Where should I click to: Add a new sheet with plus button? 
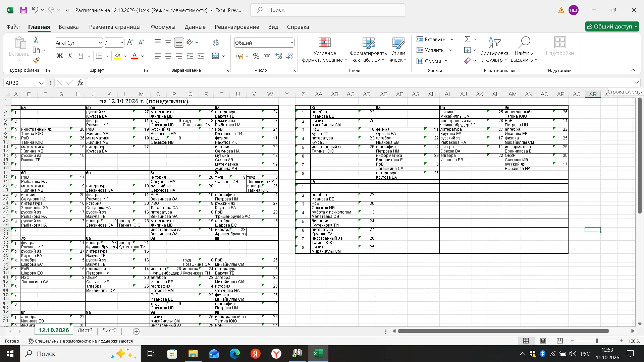click(136, 331)
